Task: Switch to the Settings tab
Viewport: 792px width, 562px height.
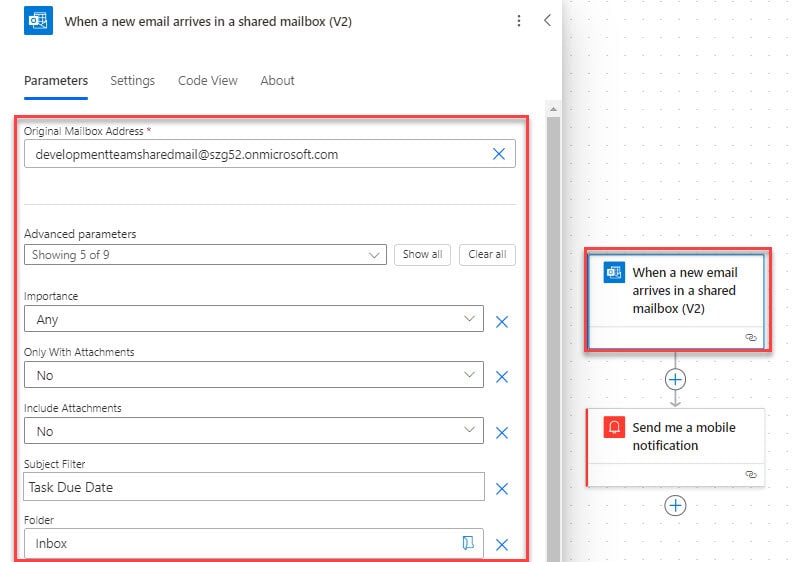Action: click(x=132, y=81)
